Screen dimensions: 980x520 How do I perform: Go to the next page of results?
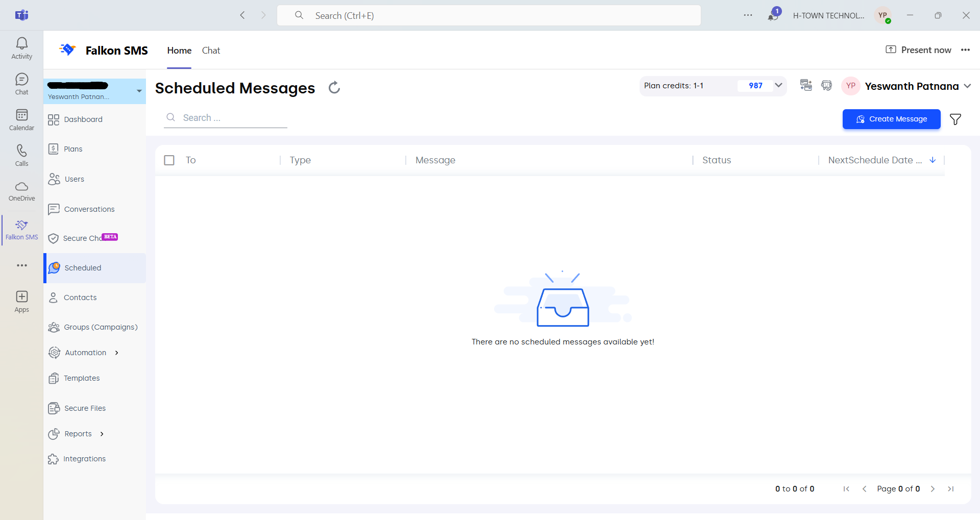(x=933, y=489)
